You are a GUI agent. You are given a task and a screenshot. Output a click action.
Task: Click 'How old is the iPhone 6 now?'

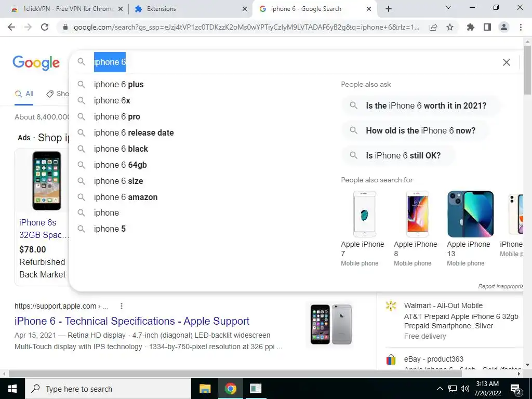(x=415, y=130)
